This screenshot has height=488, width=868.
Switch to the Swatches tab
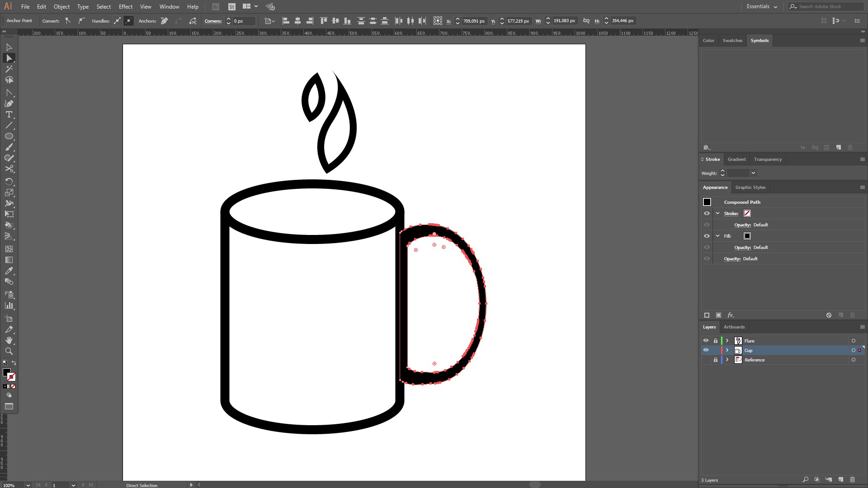click(732, 41)
